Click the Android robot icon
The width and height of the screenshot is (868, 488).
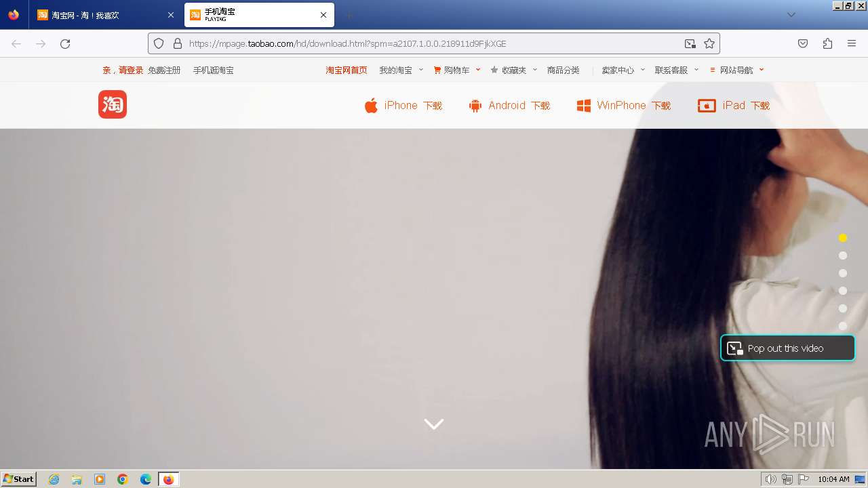(x=475, y=106)
